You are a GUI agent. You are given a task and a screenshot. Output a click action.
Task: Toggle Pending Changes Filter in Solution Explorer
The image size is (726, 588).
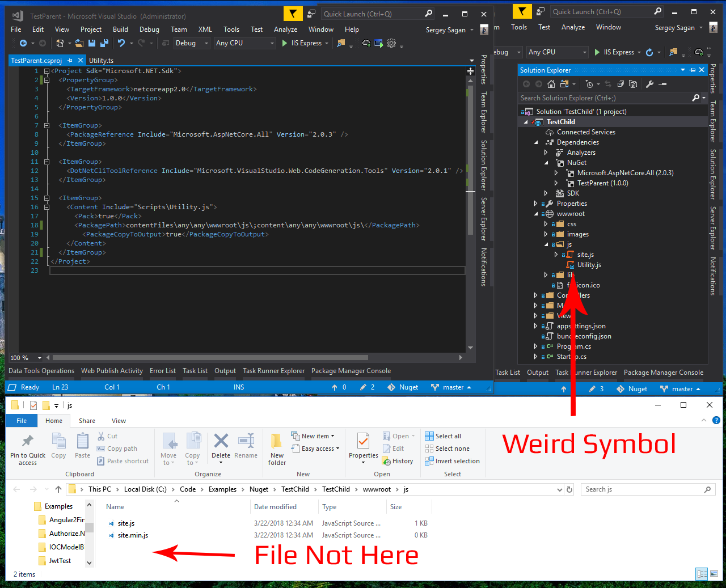(590, 83)
